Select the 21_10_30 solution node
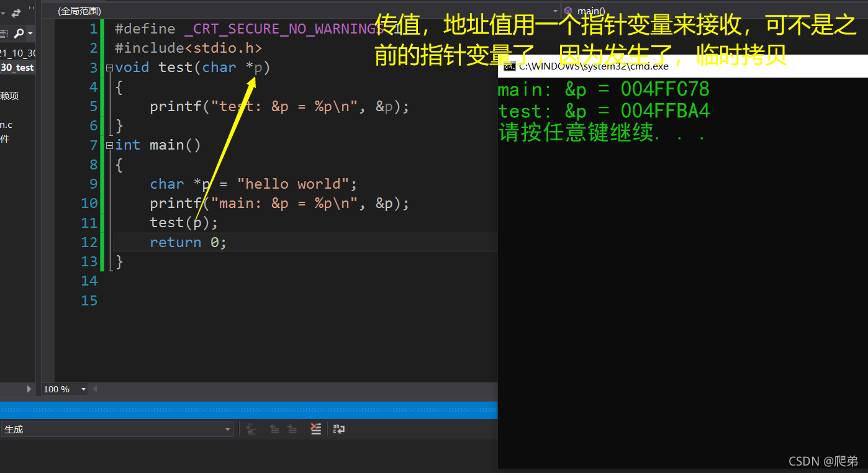The height and width of the screenshot is (473, 868). [17, 53]
